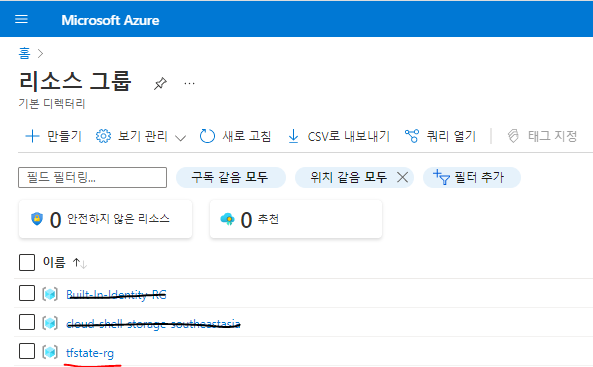Image resolution: width=593 pixels, height=367 pixels.
Task: Export list using CSV로 내보내기
Action: click(x=338, y=136)
